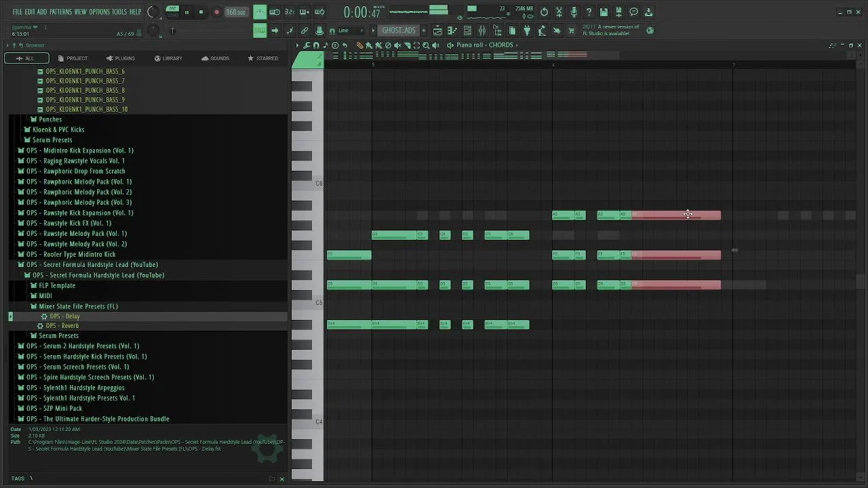Select the piano roll Draw pencil tool
Image resolution: width=868 pixels, height=488 pixels.
[x=359, y=45]
